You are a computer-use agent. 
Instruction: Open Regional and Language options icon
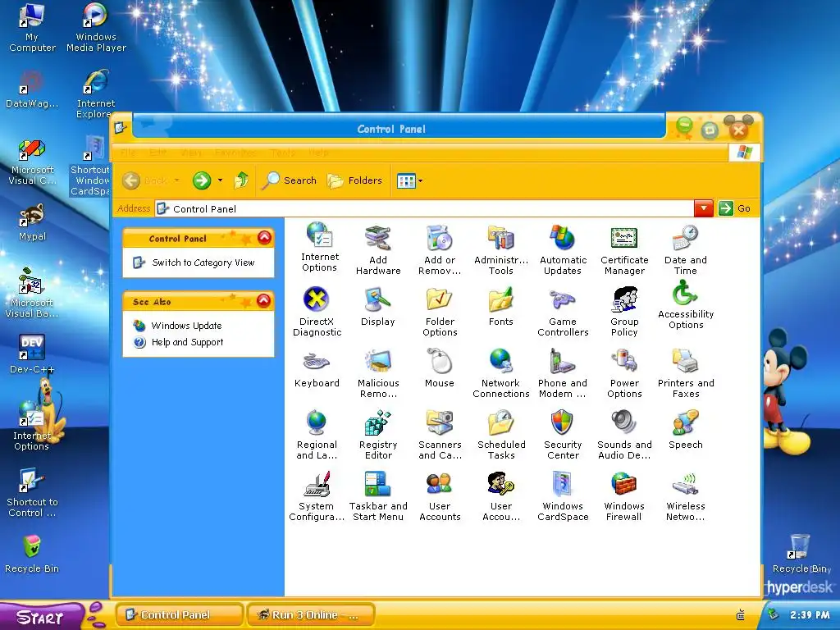317,435
